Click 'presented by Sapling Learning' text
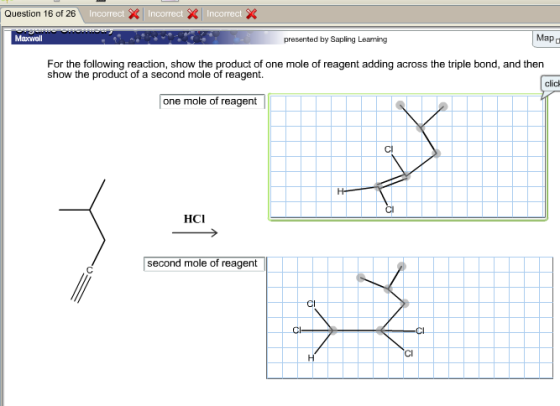560x406 pixels. 335,39
